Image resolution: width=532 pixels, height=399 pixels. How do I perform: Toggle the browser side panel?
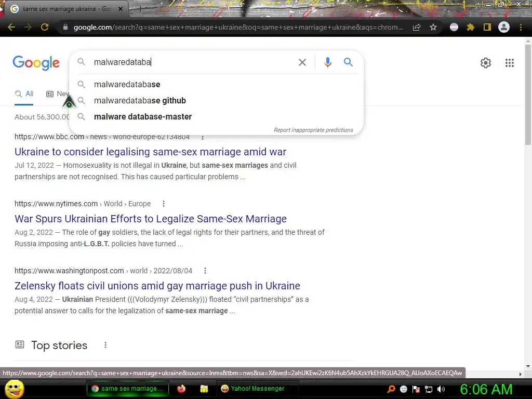[x=487, y=27]
